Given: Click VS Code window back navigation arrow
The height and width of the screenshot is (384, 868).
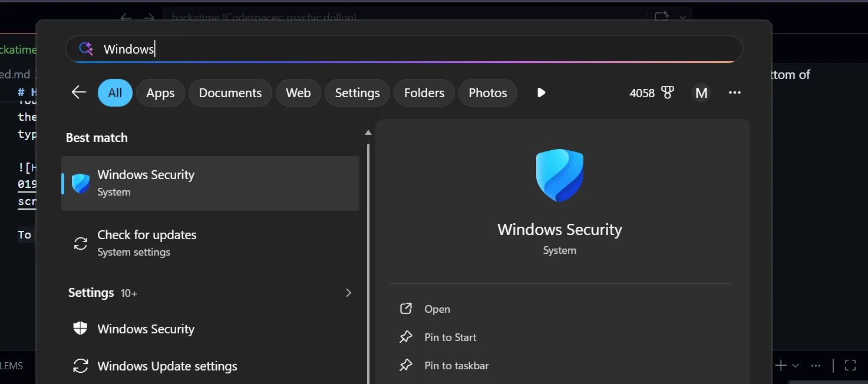Looking at the screenshot, I should tap(126, 17).
